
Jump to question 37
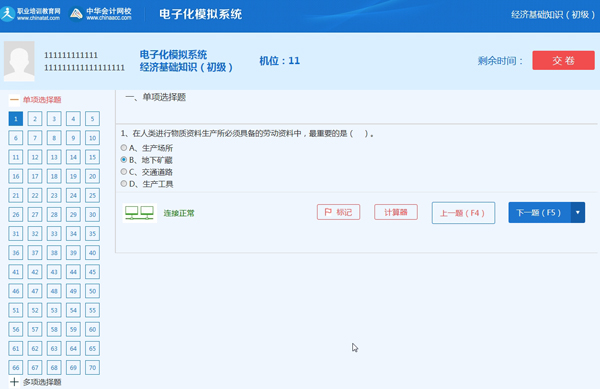pos(35,252)
